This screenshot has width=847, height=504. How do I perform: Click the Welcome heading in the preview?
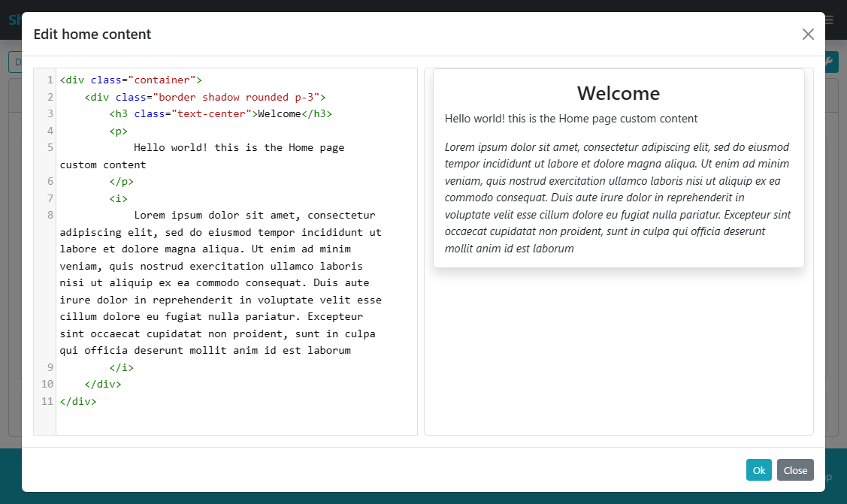[x=618, y=94]
